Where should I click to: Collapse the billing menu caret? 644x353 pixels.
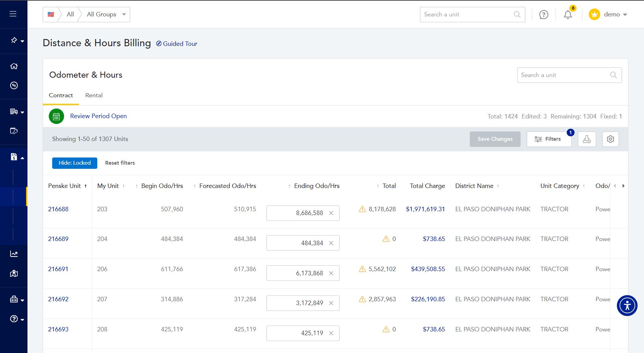click(x=22, y=158)
